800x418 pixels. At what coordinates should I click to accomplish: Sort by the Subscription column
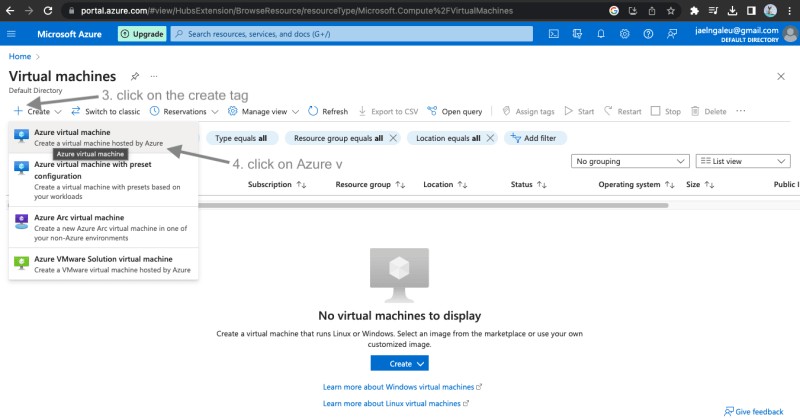pos(277,184)
